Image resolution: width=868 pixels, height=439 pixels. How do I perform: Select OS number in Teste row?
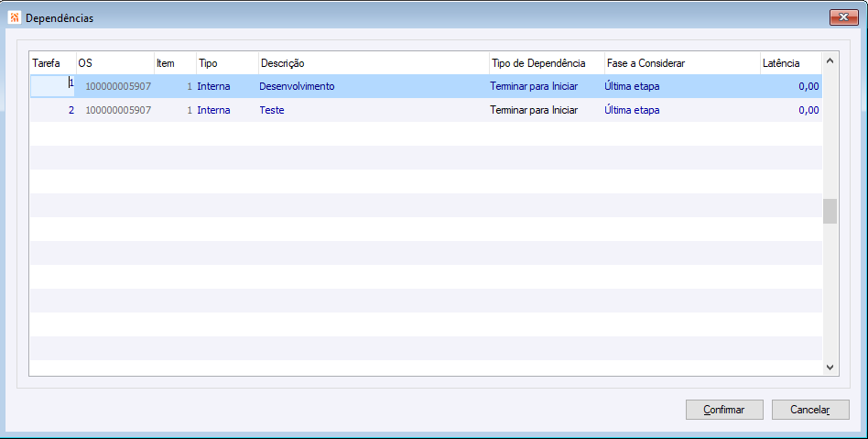[x=118, y=110]
